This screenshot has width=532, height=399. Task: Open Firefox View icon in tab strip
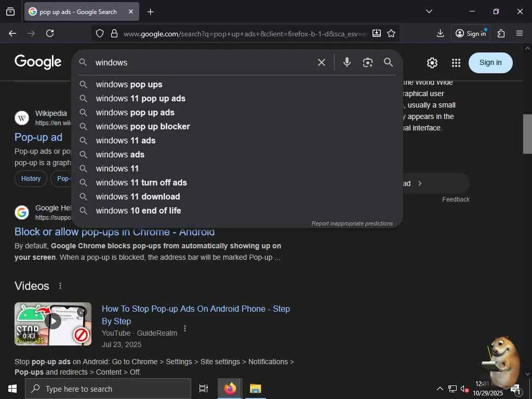tap(10, 11)
